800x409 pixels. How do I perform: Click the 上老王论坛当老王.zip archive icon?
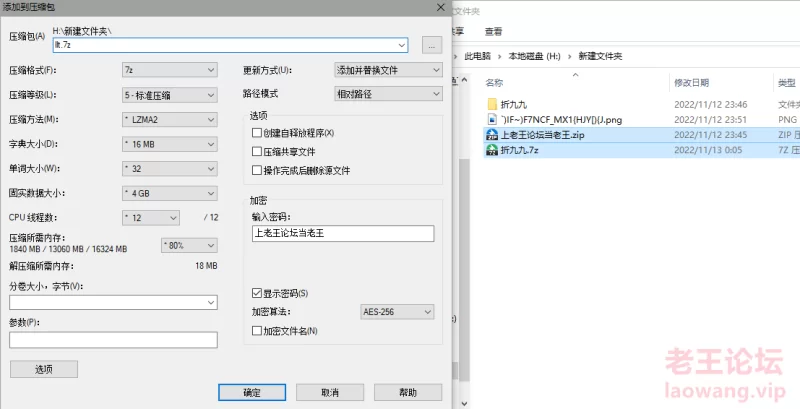[492, 135]
